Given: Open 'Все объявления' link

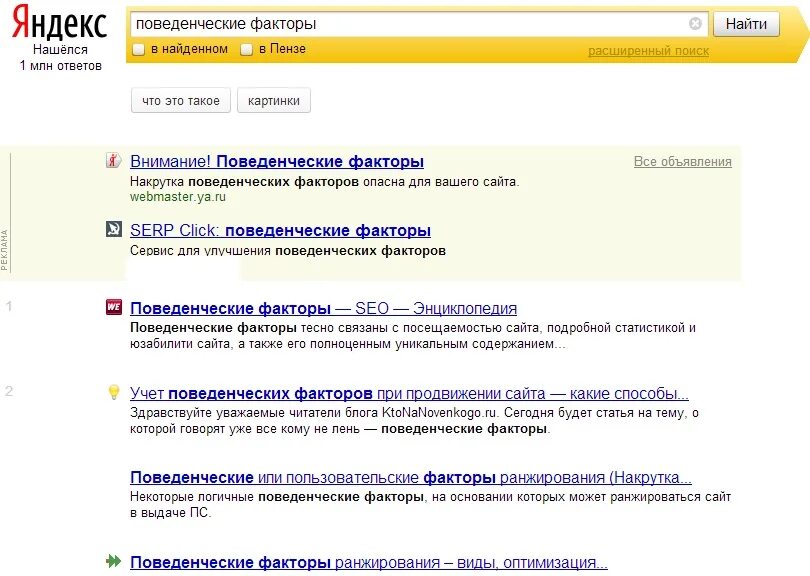Looking at the screenshot, I should 682,162.
